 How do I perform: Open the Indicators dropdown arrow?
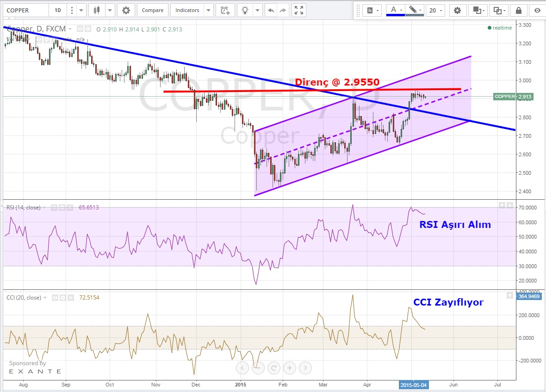[209, 10]
